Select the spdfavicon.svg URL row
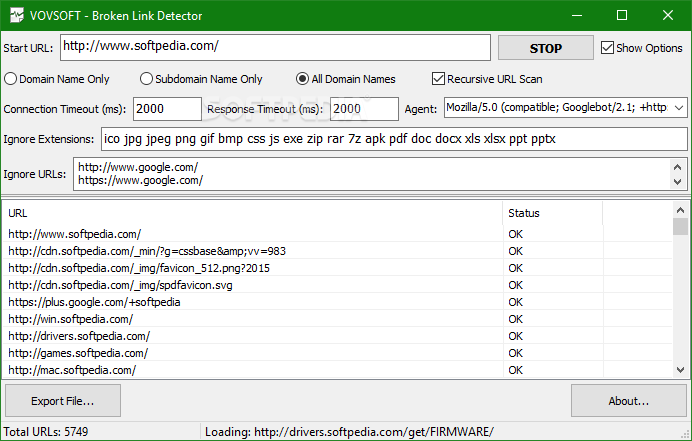The image size is (692, 441). click(338, 285)
